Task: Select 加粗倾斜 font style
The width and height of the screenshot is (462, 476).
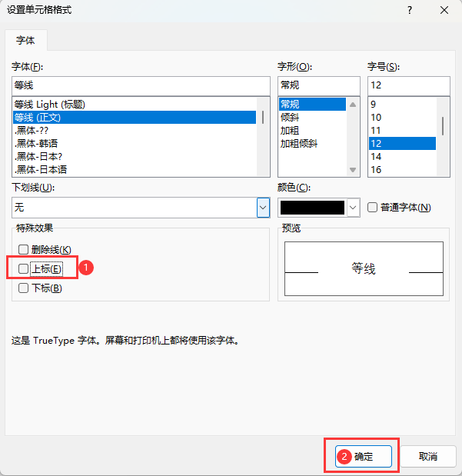Action: 312,144
